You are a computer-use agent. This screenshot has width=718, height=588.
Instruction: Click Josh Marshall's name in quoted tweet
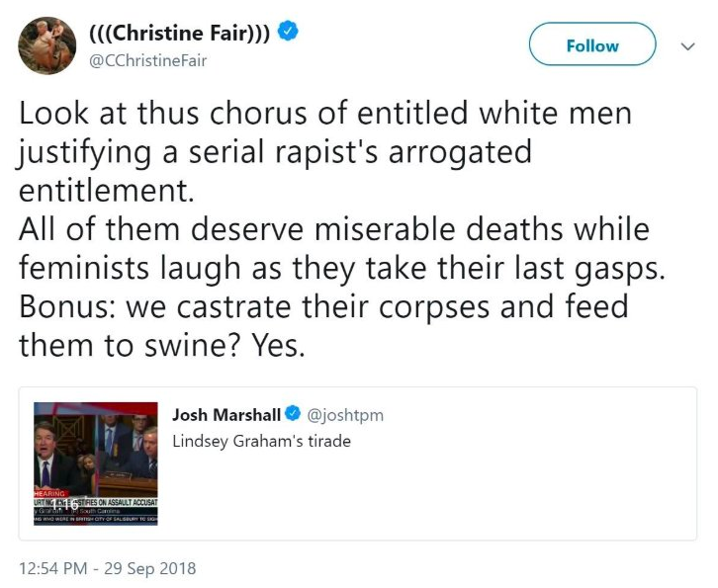coord(226,414)
